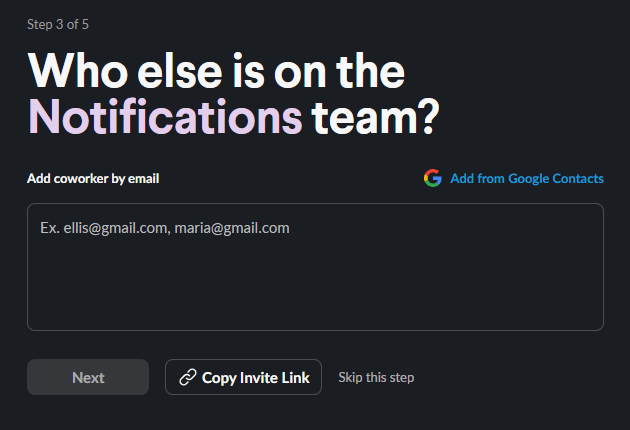Click the Who else is on the heading line

(x=215, y=70)
